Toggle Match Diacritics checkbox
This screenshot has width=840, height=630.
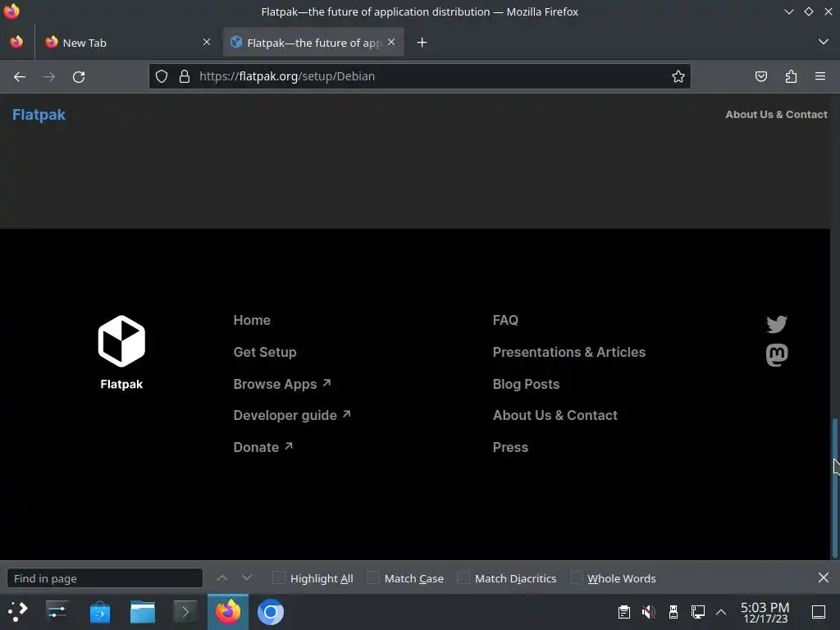463,577
